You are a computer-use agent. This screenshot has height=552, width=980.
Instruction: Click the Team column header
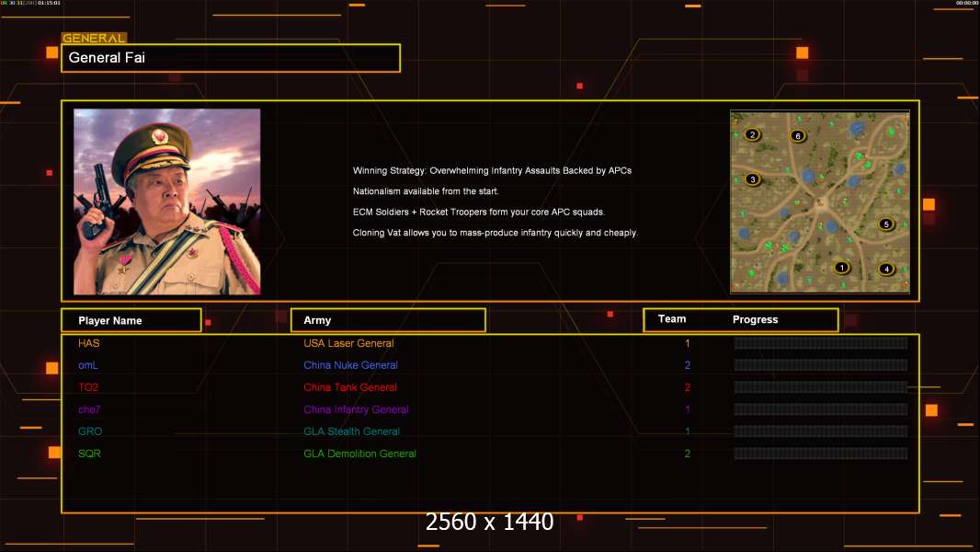[672, 319]
